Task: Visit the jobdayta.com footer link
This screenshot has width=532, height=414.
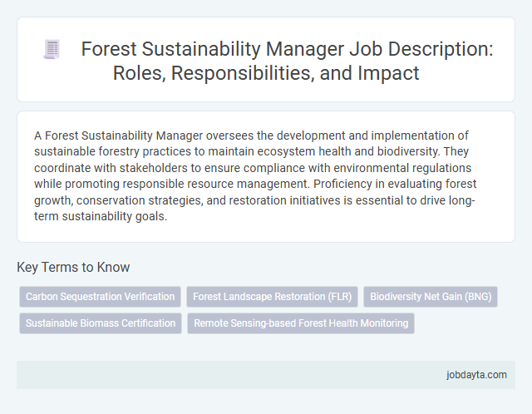Action: click(x=476, y=375)
